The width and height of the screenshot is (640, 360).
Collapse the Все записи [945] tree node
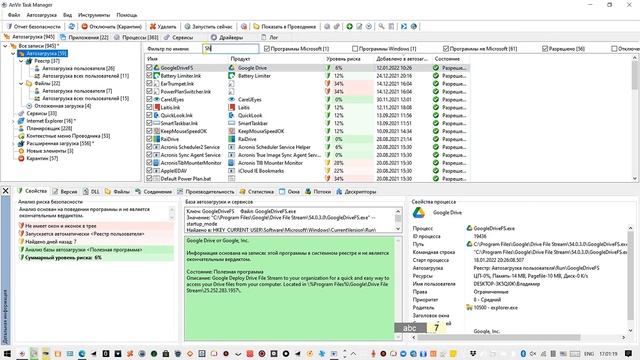(x=5, y=46)
